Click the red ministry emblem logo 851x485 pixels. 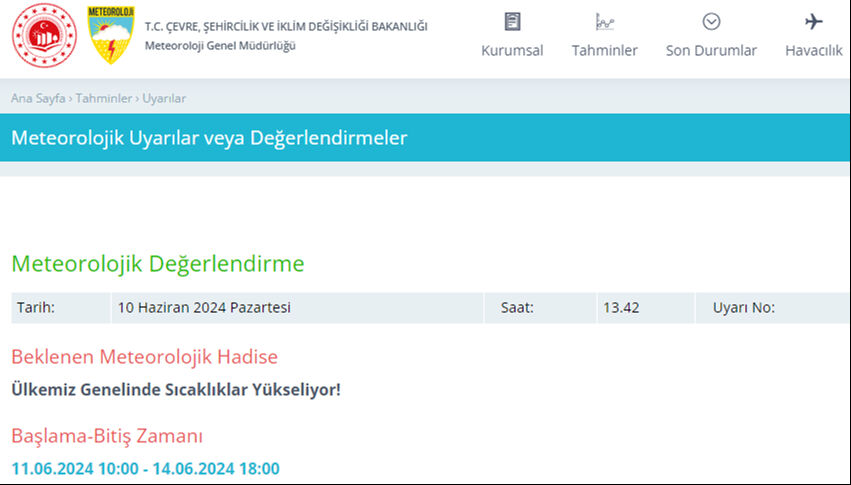point(43,35)
